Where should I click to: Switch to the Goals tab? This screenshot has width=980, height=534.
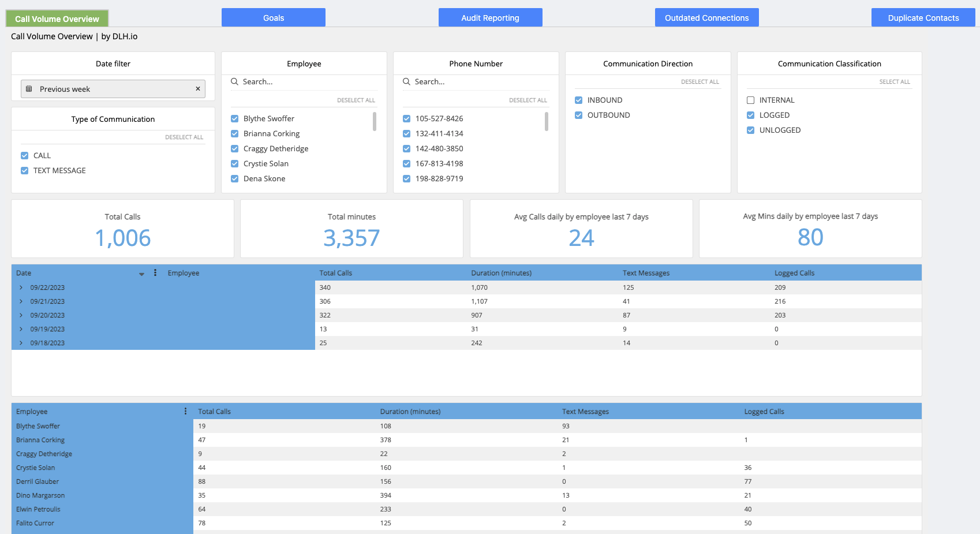point(274,18)
